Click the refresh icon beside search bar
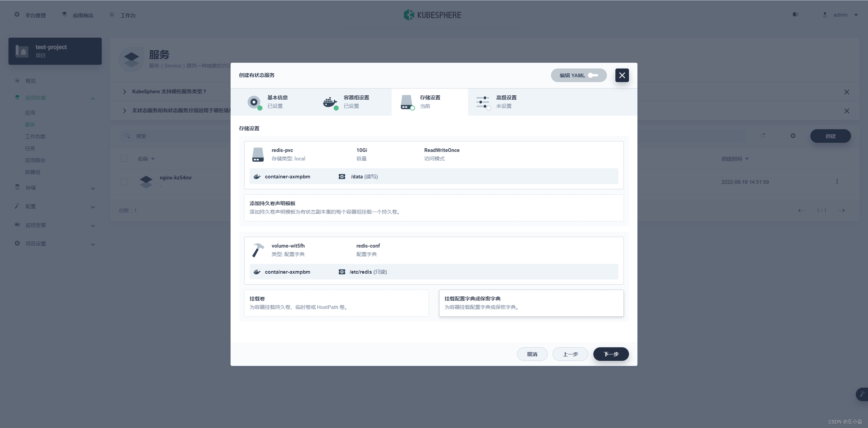868x428 pixels. click(763, 136)
